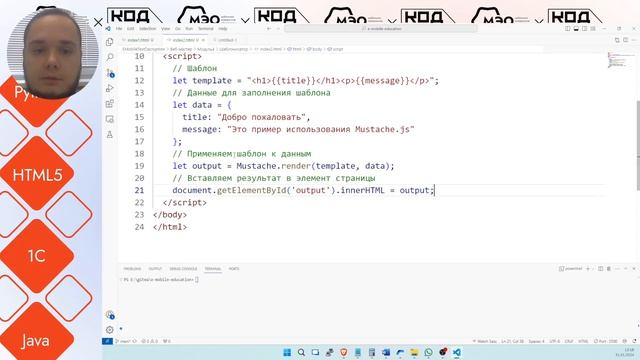This screenshot has height=360, width=640.
Task: Switch to PROBLEMS panel tab
Action: pos(132,269)
